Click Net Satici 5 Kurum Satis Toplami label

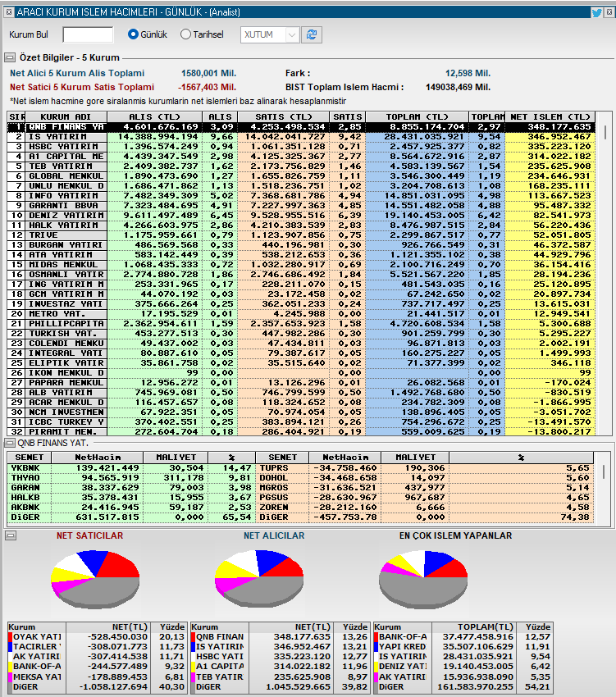[82, 87]
